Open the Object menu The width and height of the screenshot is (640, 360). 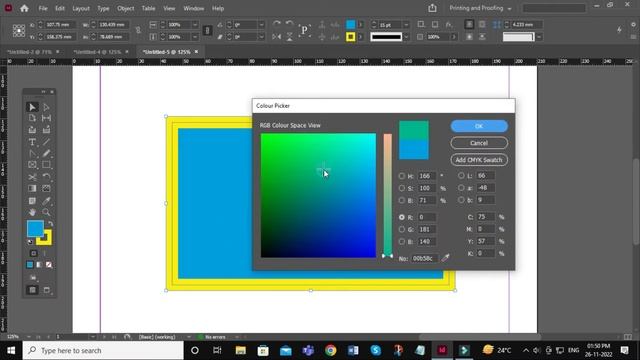(125, 8)
